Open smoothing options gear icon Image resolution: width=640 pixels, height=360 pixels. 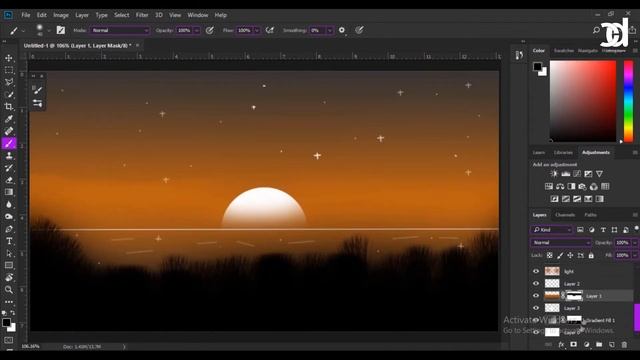(x=342, y=30)
